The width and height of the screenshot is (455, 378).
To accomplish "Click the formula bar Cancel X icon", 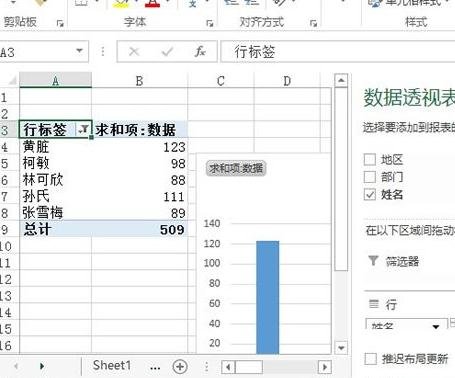I will [x=134, y=51].
